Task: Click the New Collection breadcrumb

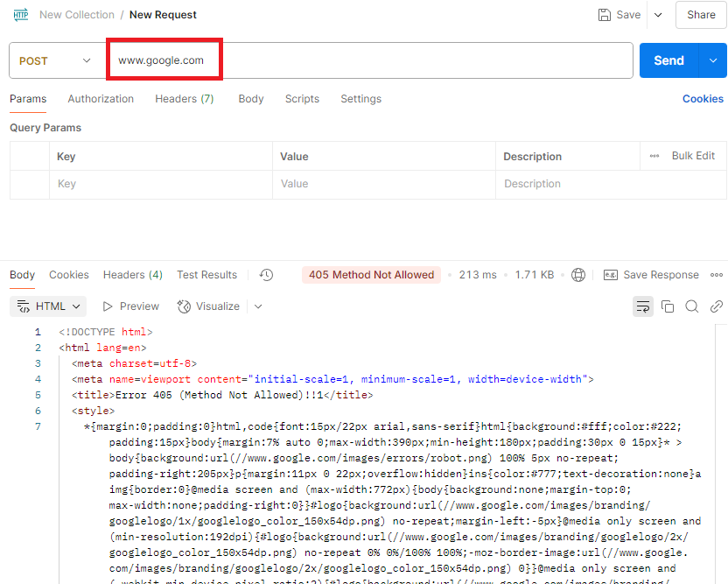Action: 77,15
